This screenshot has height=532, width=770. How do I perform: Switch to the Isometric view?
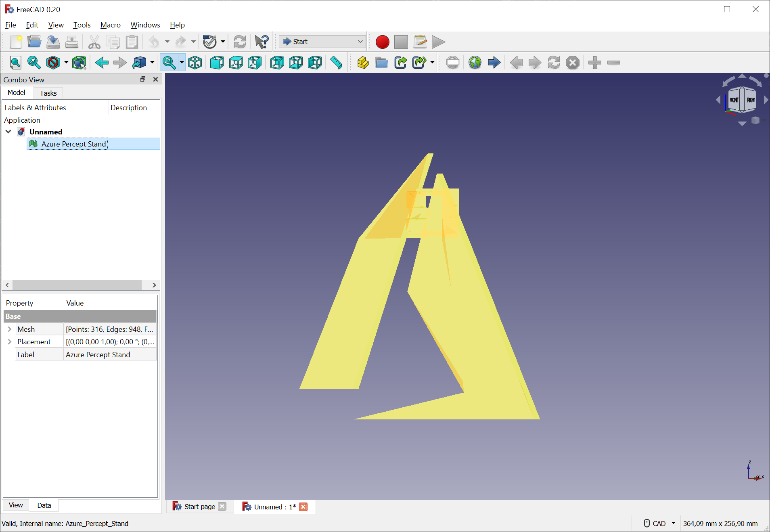tap(195, 62)
